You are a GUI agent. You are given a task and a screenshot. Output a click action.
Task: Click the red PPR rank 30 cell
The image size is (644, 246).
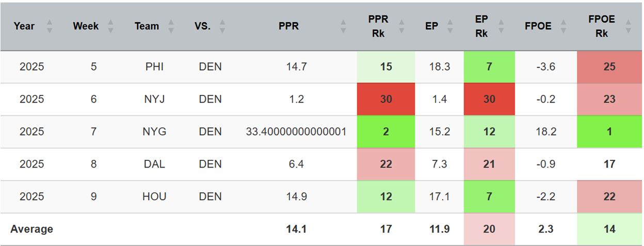coord(385,99)
